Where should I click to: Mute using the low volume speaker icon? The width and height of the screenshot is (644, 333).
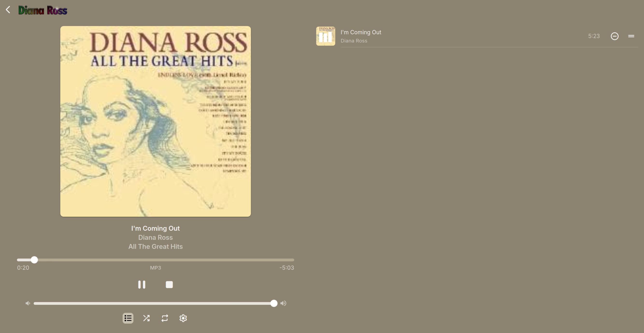tap(28, 303)
